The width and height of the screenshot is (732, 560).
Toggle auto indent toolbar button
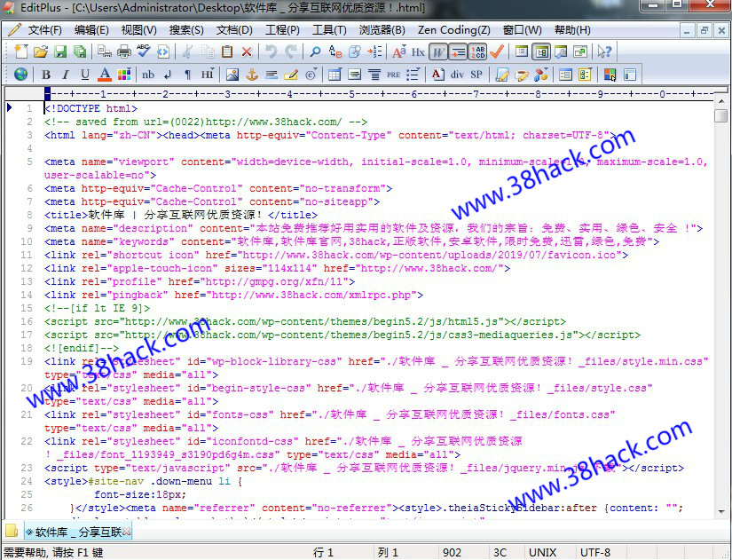[x=458, y=51]
